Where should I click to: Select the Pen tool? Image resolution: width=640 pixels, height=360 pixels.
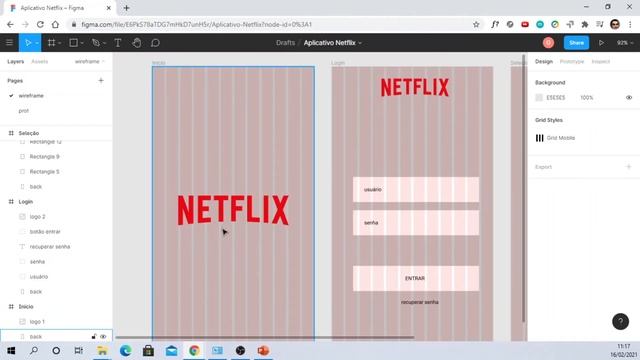tap(96, 42)
